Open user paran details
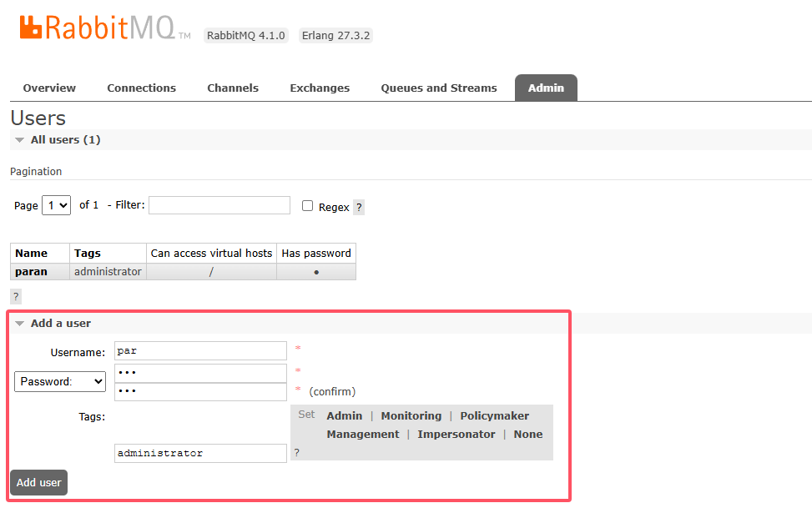 pyautogui.click(x=31, y=271)
